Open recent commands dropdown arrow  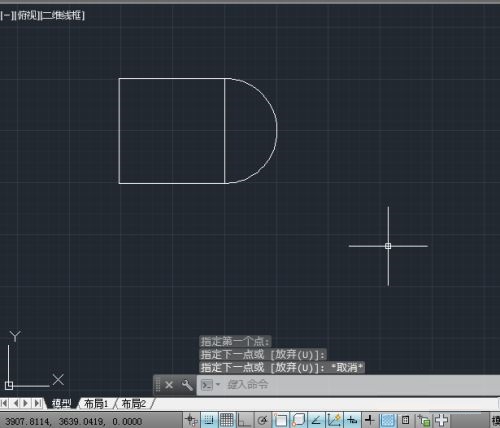218,384
